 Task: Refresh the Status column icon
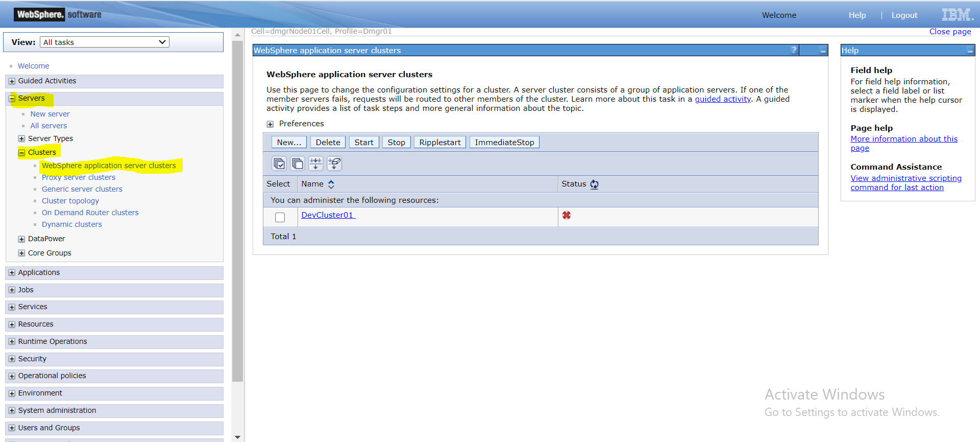[x=594, y=184]
